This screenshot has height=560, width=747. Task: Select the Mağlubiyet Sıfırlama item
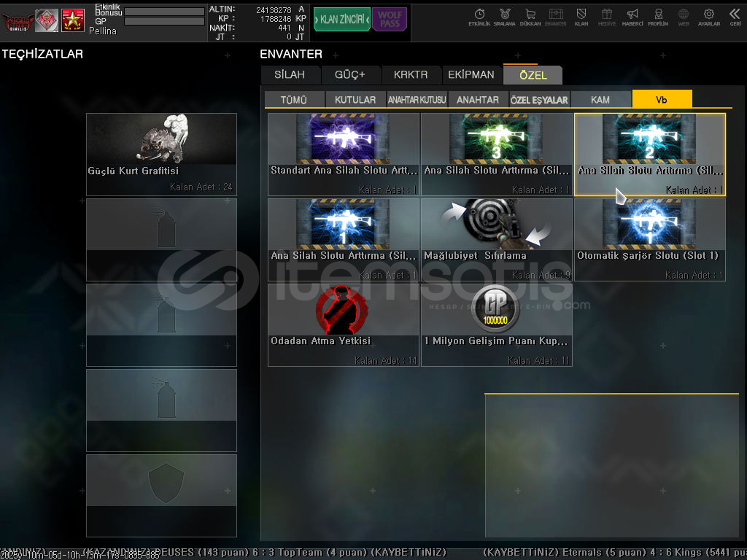496,239
